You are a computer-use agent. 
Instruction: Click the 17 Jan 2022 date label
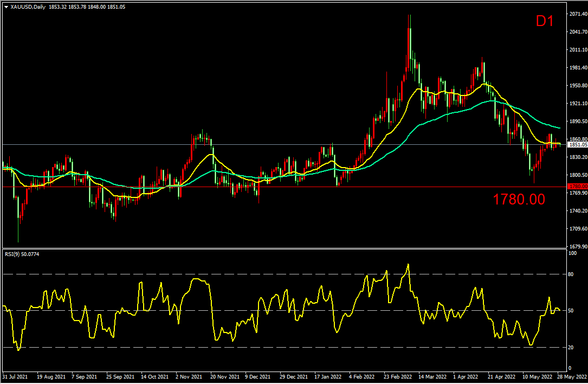(x=328, y=376)
